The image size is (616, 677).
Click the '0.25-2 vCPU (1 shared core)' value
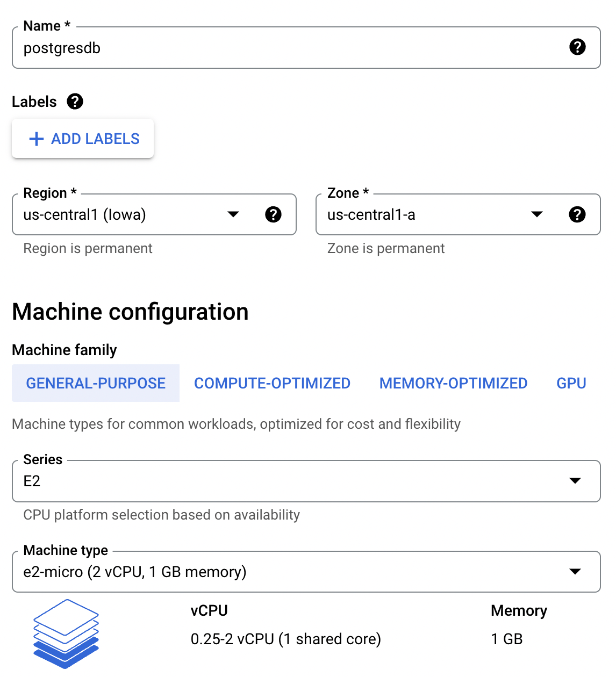286,639
